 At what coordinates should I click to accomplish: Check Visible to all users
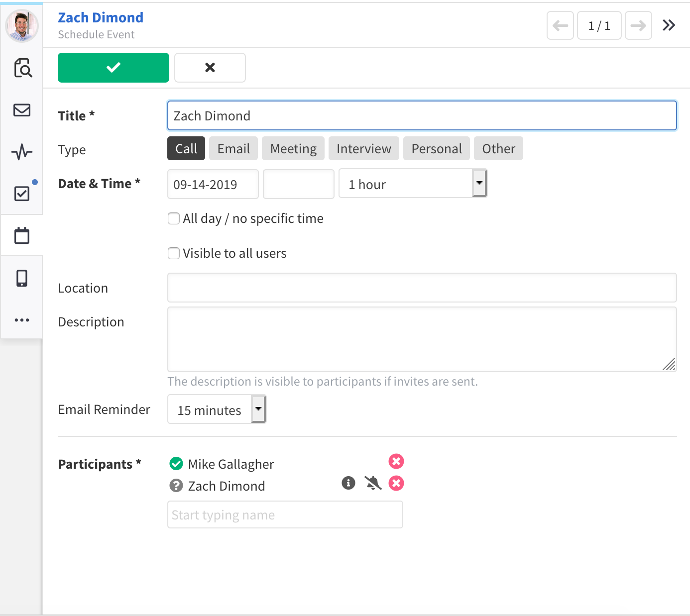pos(174,253)
